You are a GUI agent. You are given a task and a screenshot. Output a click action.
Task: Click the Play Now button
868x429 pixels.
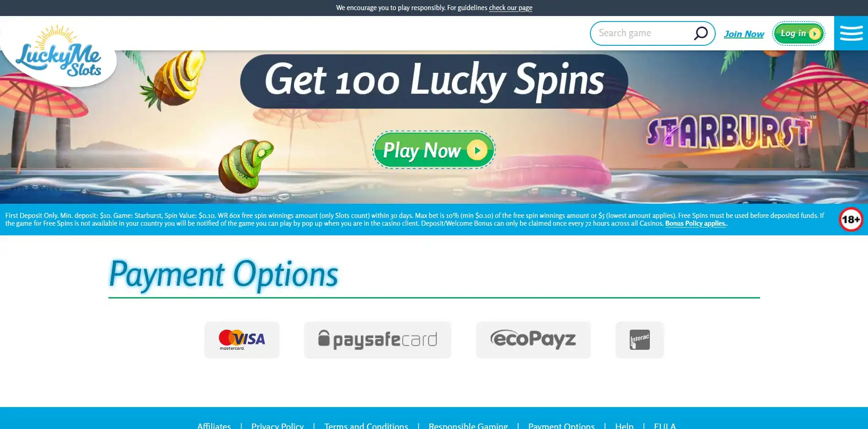434,150
